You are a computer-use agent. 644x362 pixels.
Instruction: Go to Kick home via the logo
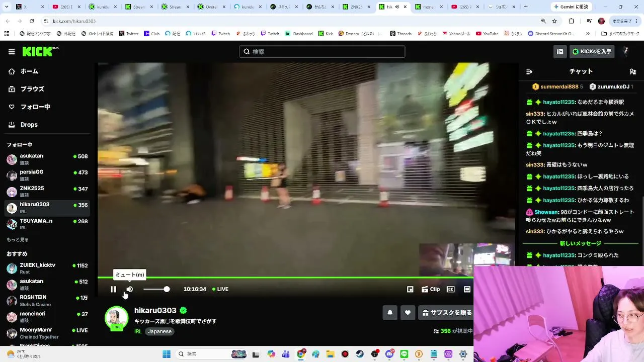coord(40,51)
